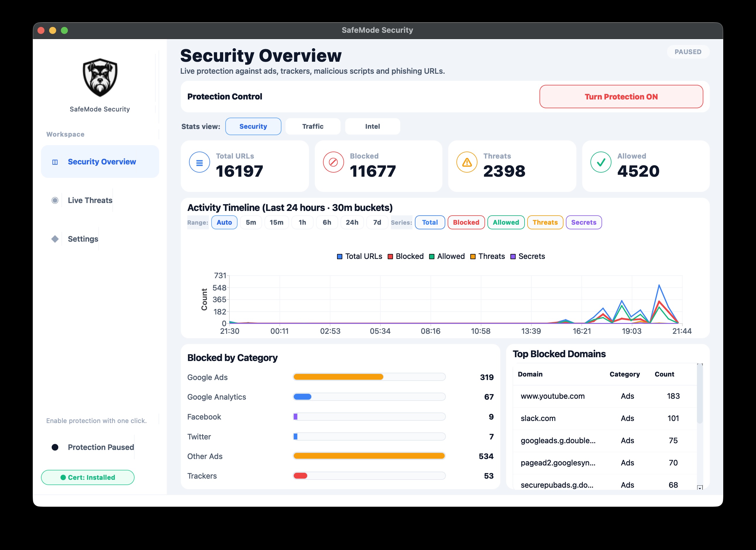Open Live Threats page

coord(90,200)
